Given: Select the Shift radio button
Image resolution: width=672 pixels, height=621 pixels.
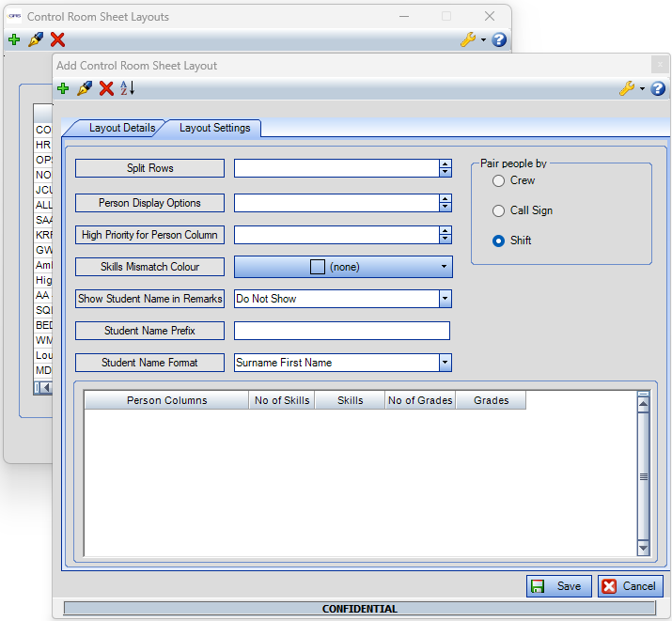Looking at the screenshot, I should (x=499, y=241).
